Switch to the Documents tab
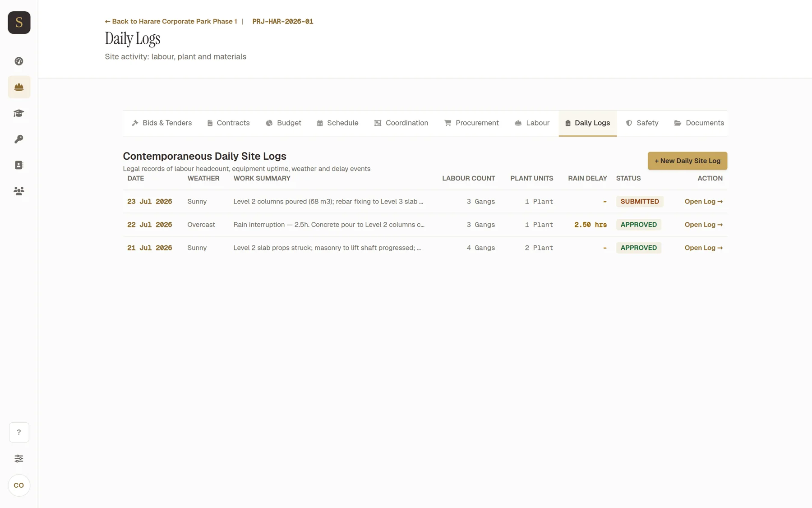The height and width of the screenshot is (508, 812). pos(699,123)
